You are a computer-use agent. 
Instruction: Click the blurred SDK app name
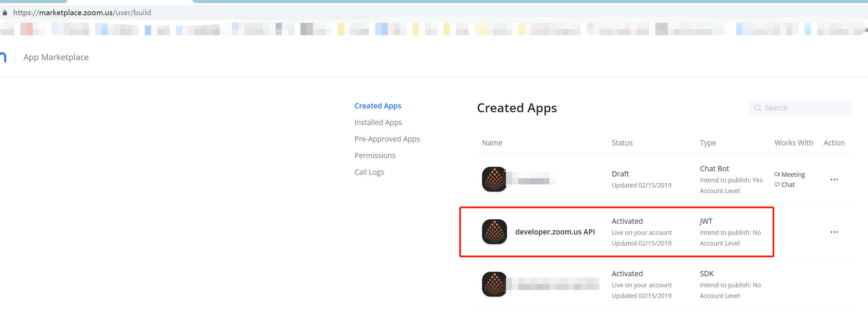point(553,284)
